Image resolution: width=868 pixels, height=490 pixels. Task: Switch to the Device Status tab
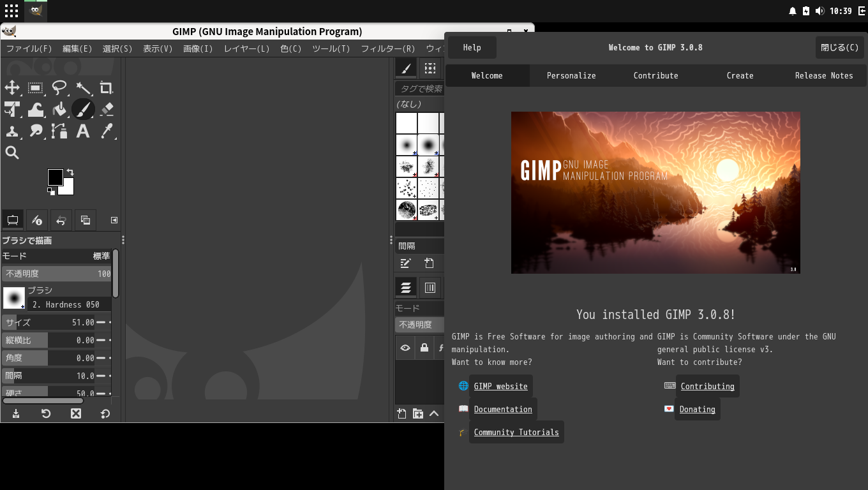36,220
